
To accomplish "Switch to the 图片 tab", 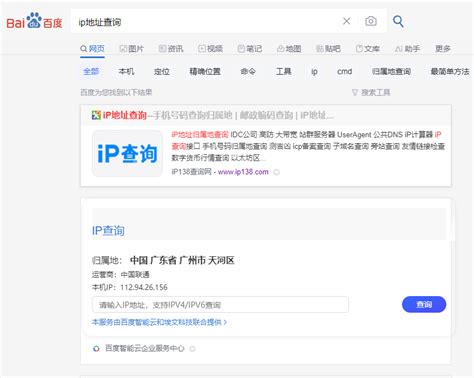I will tap(132, 49).
